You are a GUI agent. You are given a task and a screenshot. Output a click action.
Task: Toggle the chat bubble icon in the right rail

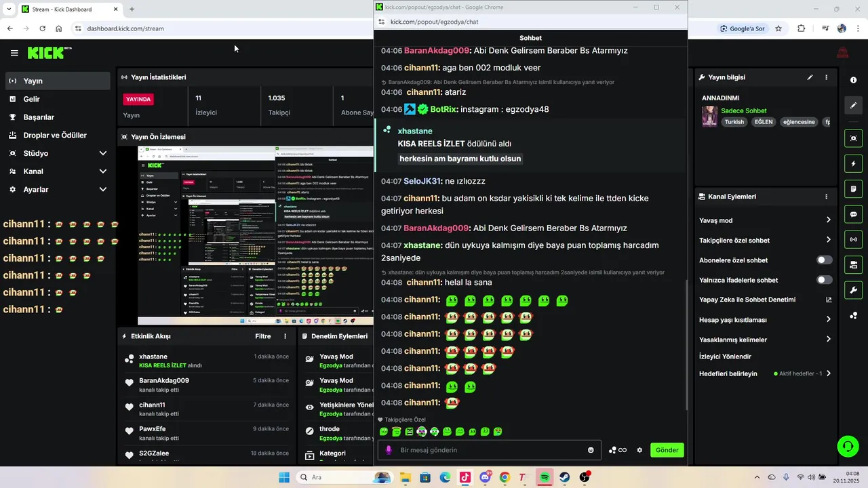click(x=853, y=214)
